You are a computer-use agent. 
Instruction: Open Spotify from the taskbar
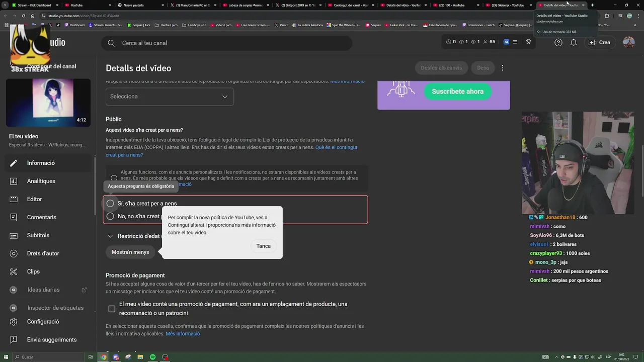(152, 357)
